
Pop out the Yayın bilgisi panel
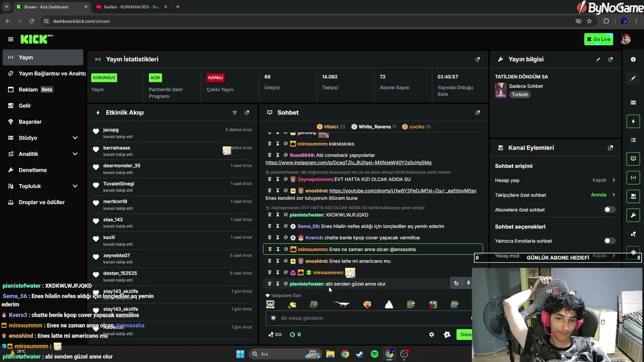click(610, 59)
